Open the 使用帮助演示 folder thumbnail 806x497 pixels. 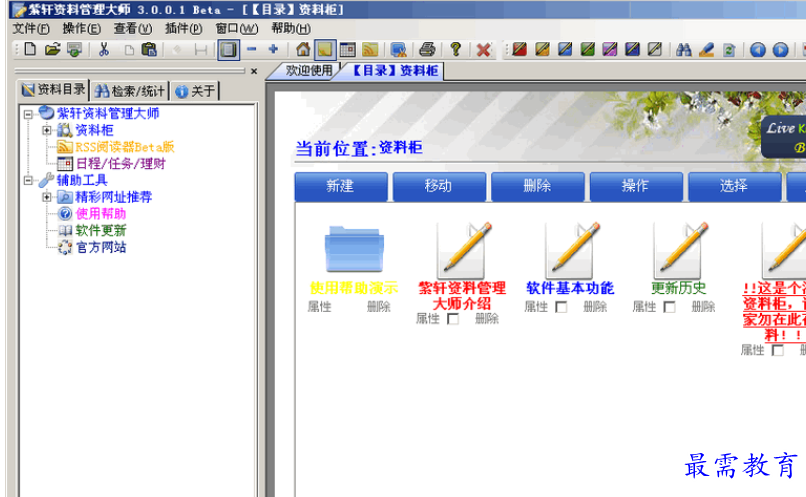tap(354, 249)
